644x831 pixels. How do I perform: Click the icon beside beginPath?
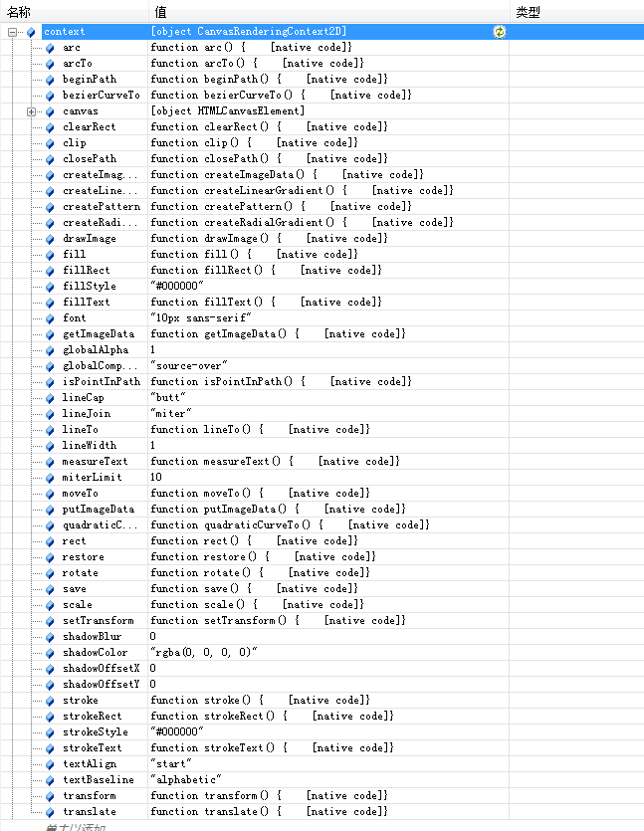pos(50,80)
